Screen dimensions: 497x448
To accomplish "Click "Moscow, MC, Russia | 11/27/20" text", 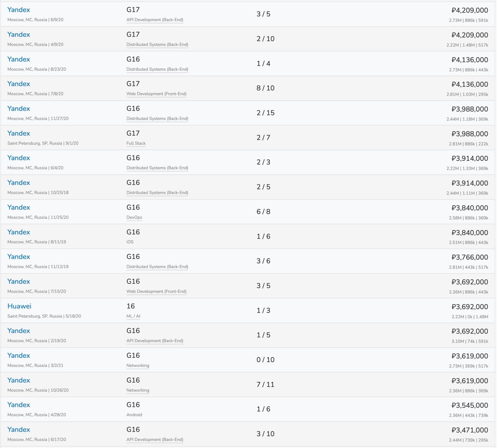I will [x=38, y=119].
